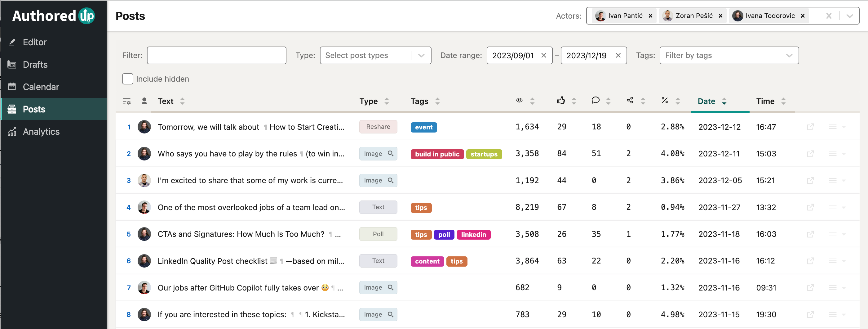Screen dimensions: 868x329
Task: Sort posts by Date column
Action: (712, 101)
